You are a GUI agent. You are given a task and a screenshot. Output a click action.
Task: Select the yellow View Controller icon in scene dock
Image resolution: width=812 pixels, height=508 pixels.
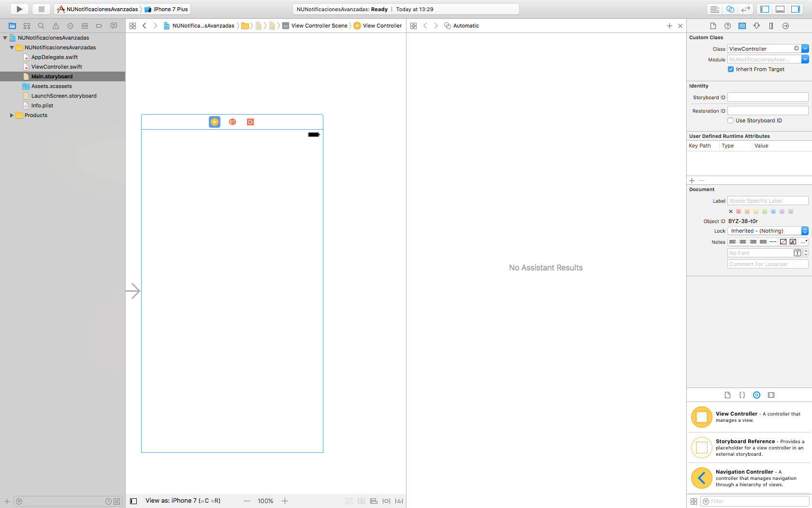tap(215, 122)
